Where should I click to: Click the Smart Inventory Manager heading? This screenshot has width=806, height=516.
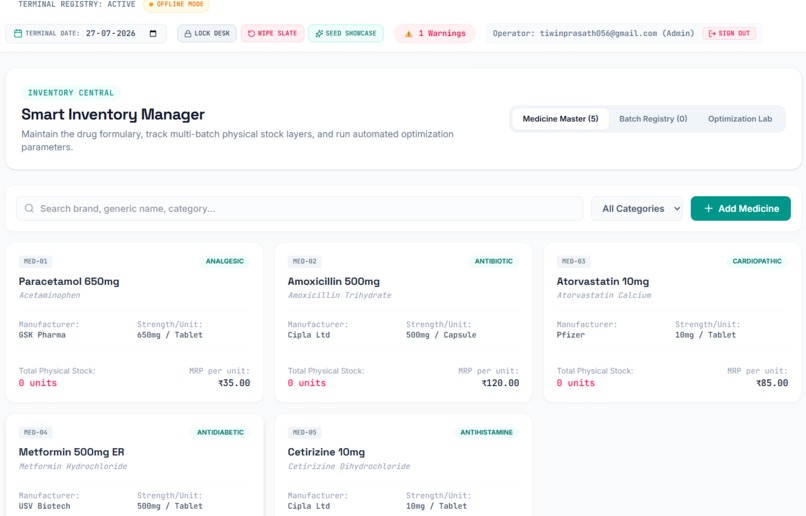(113, 114)
